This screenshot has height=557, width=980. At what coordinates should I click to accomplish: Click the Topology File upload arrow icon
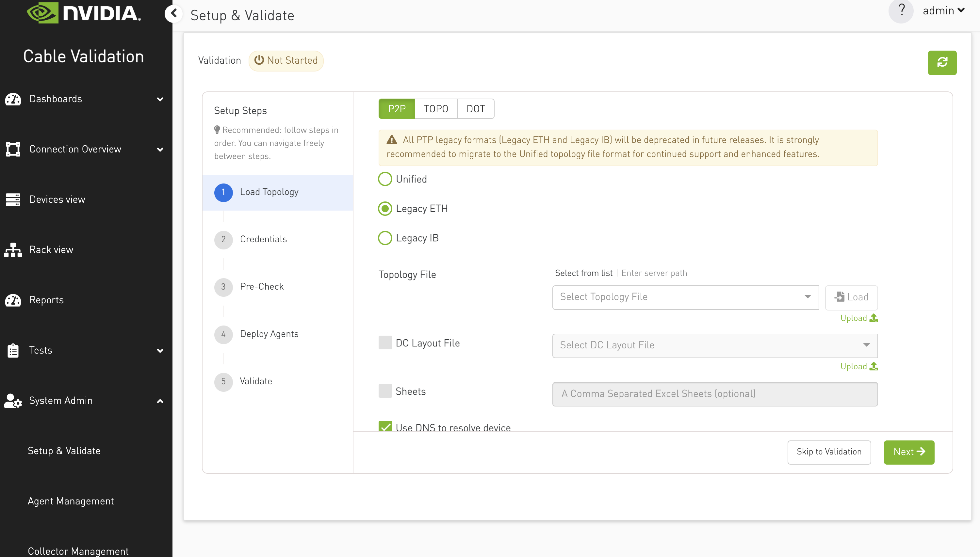pos(874,318)
